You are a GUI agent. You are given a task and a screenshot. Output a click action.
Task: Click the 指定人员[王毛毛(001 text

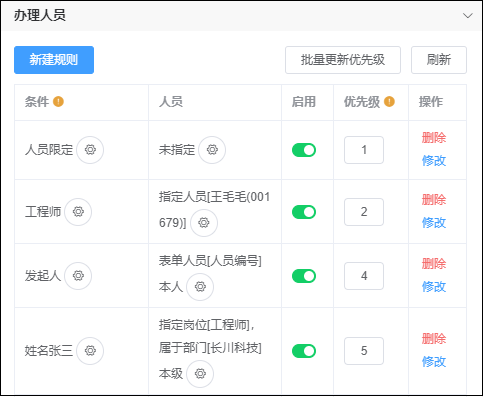[x=214, y=197]
